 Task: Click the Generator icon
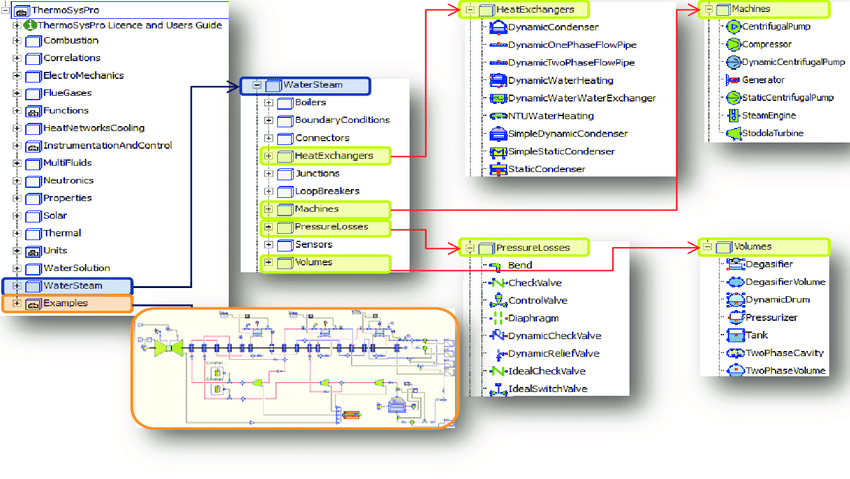pyautogui.click(x=733, y=80)
